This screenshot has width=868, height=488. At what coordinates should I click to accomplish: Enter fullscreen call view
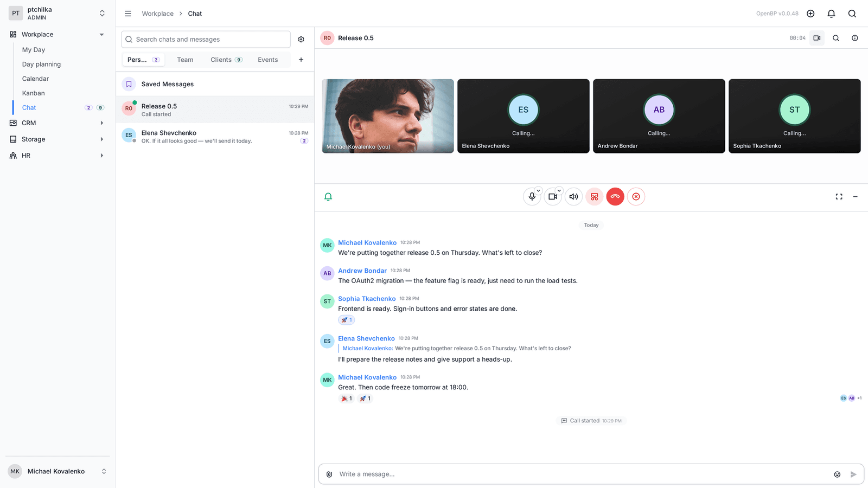click(839, 197)
